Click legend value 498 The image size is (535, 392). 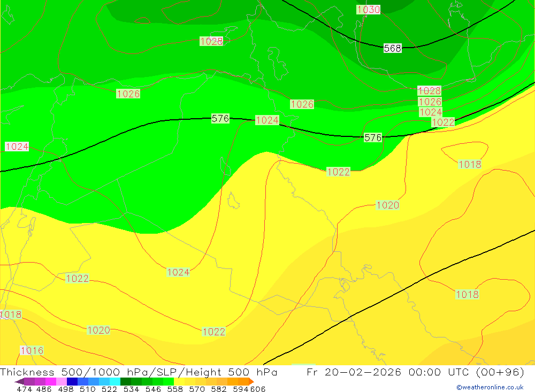(65, 389)
